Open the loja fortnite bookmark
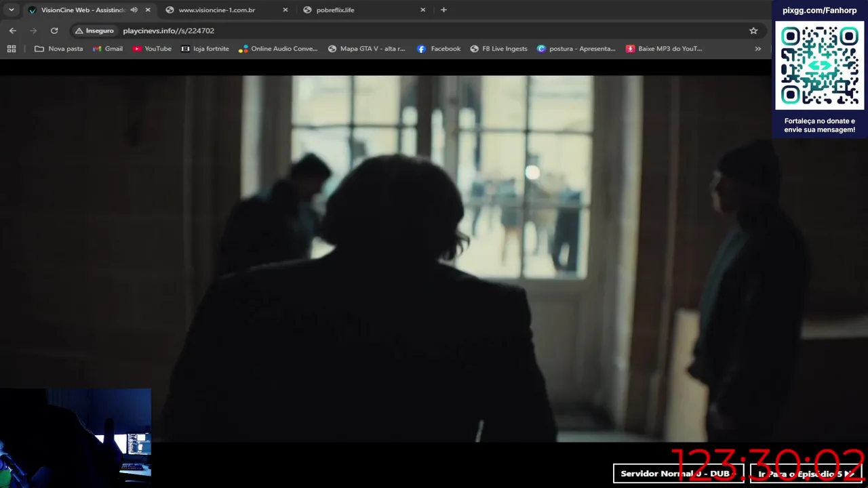 (205, 49)
